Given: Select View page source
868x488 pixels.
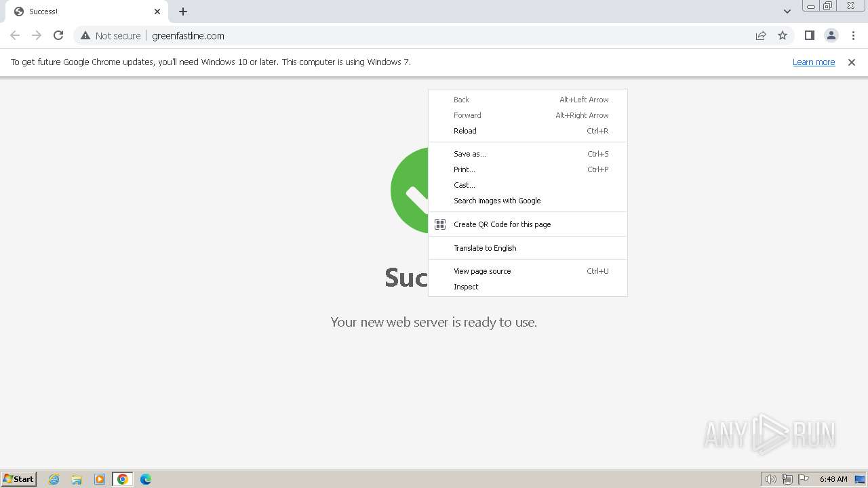Looking at the screenshot, I should 528,271.
